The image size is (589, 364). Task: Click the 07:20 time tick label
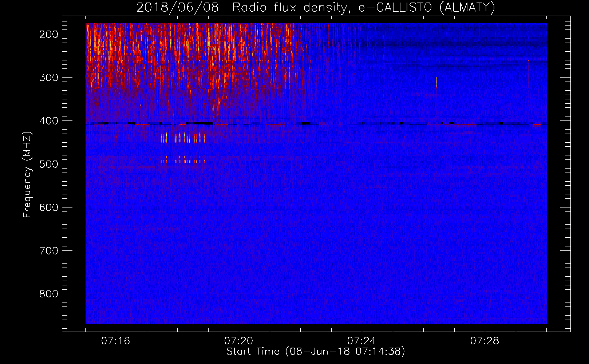click(x=239, y=341)
